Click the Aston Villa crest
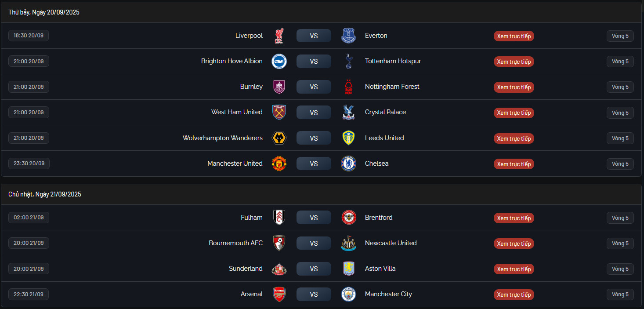644x309 pixels. pos(348,269)
